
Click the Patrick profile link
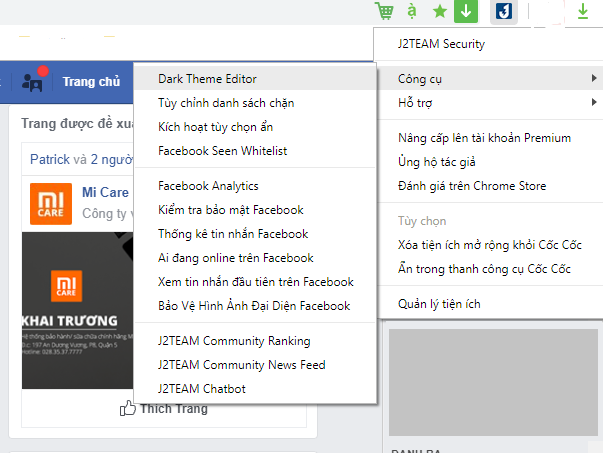tap(50, 159)
